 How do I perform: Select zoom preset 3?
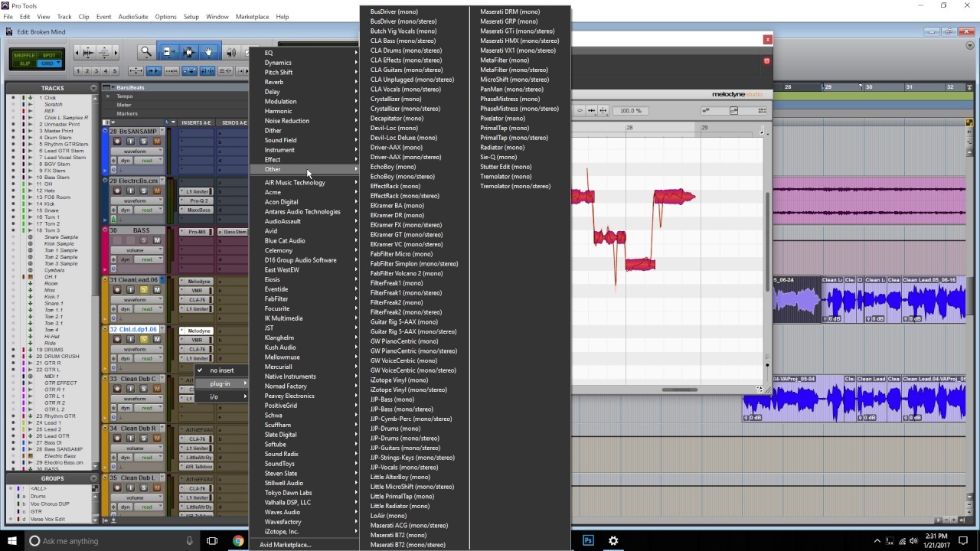(96, 71)
